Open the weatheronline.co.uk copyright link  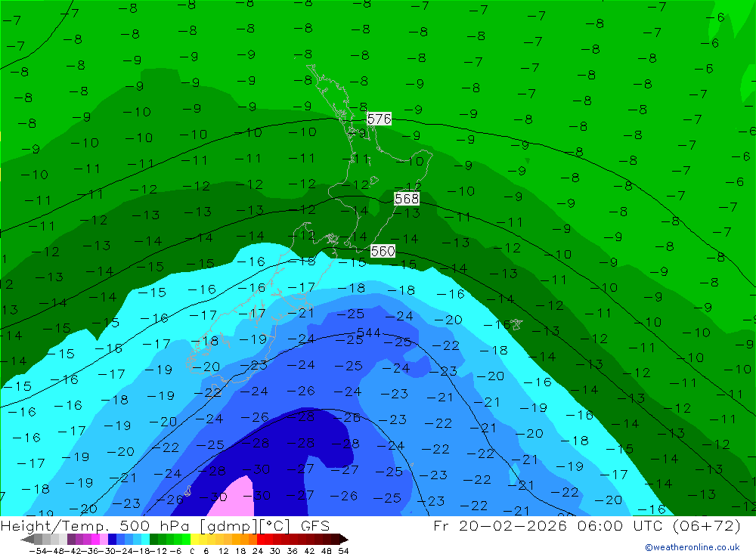pos(692,547)
